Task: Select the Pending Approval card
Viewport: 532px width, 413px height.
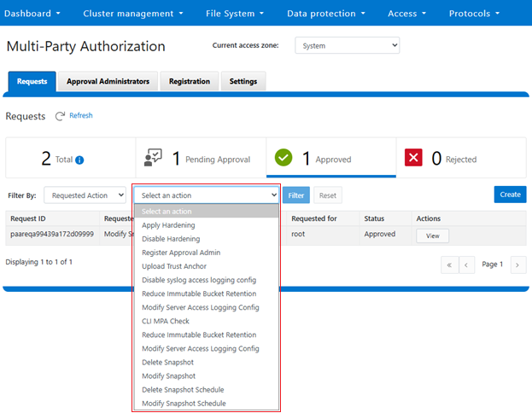Action: pyautogui.click(x=201, y=158)
